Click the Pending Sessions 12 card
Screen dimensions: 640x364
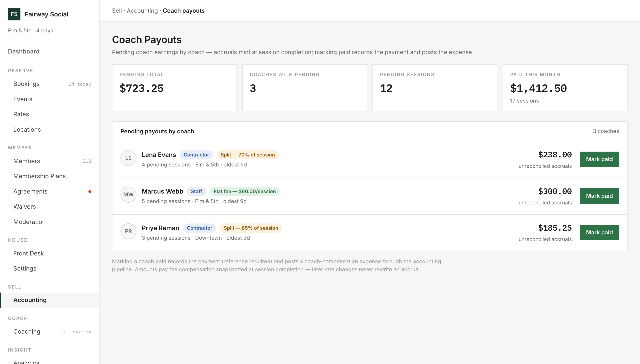coord(434,88)
